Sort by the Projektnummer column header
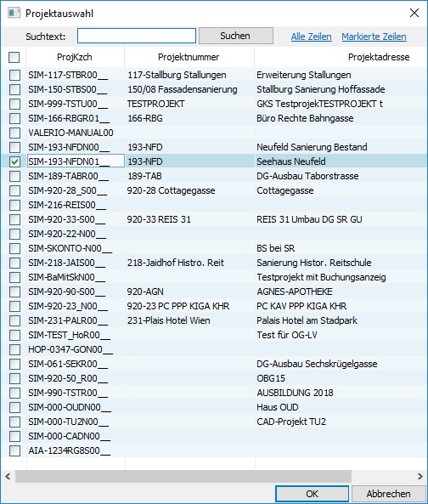 [x=189, y=57]
